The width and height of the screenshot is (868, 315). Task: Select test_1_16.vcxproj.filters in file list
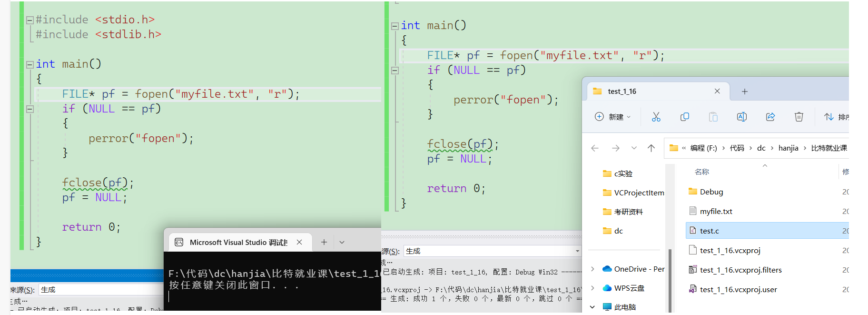767,270
